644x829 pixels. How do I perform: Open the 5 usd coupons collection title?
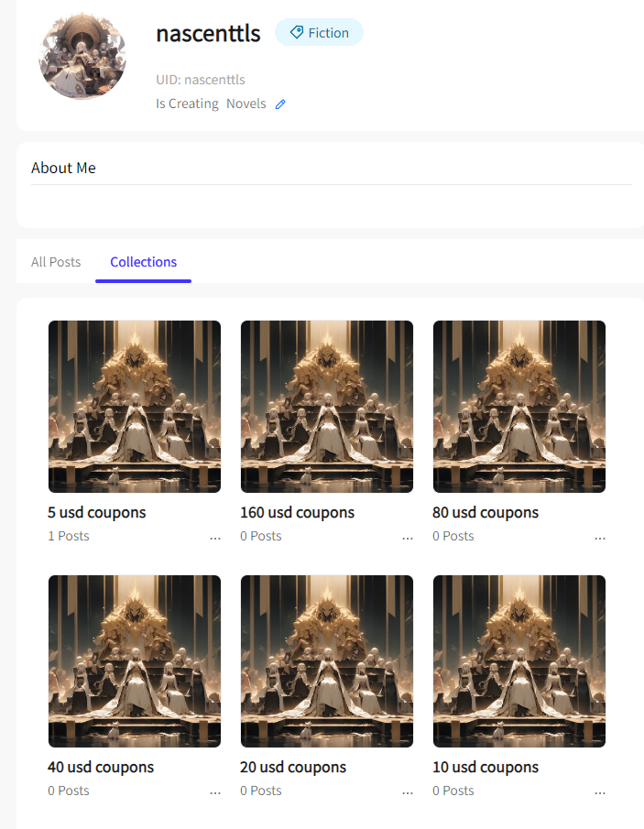coord(97,512)
